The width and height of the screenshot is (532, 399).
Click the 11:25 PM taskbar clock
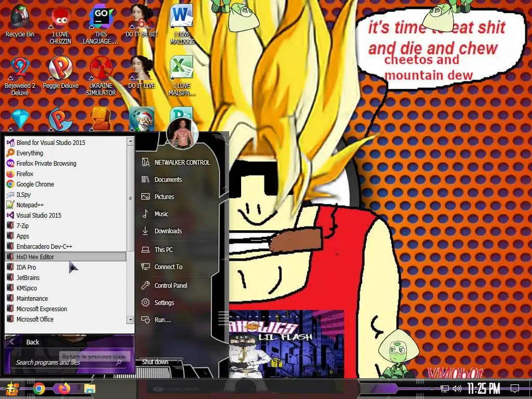pyautogui.click(x=483, y=389)
